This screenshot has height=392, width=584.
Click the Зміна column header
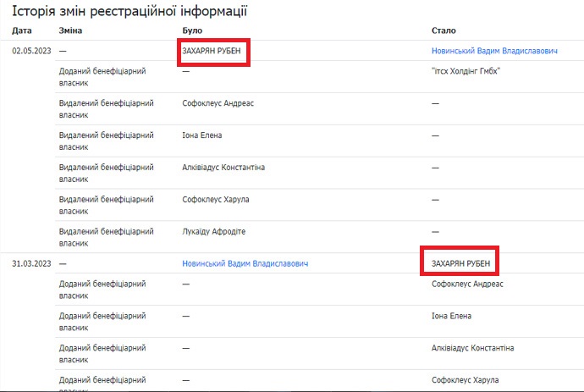tap(70, 30)
